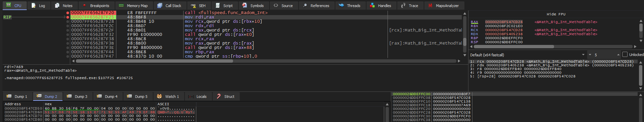The width and height of the screenshot is (644, 122).
Task: Click the MapoAnalyzer tab's red M icon
Action: coord(430,6)
